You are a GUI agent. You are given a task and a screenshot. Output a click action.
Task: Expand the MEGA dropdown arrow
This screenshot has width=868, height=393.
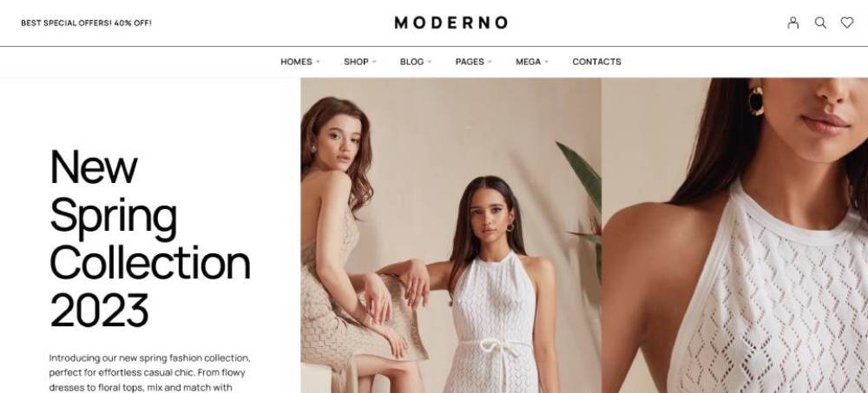tap(546, 62)
